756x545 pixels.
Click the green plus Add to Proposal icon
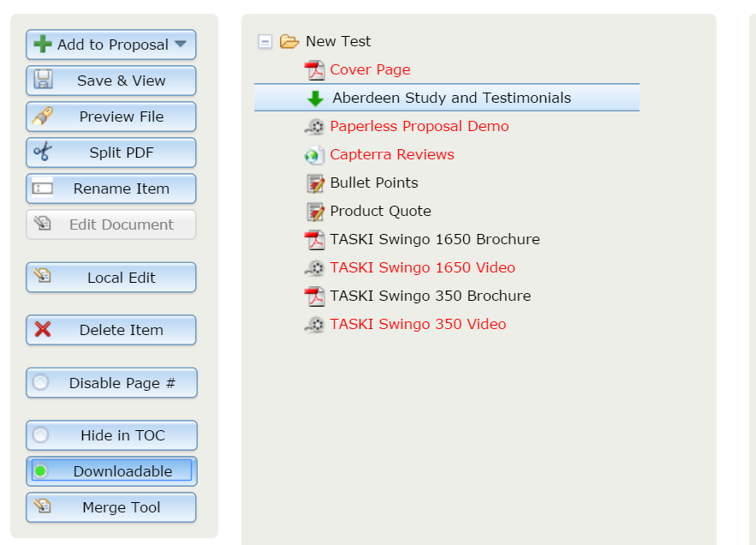coord(43,45)
